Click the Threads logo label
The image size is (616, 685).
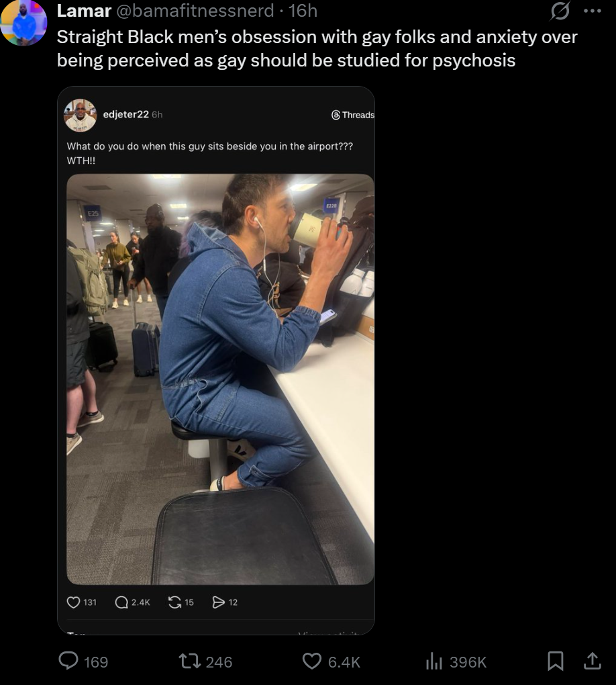pyautogui.click(x=353, y=115)
